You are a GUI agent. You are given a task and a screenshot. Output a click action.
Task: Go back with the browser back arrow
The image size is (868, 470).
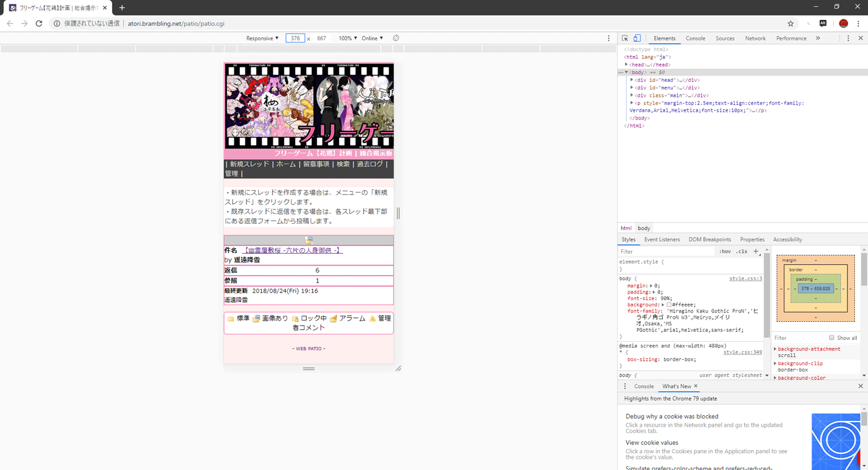(x=10, y=24)
